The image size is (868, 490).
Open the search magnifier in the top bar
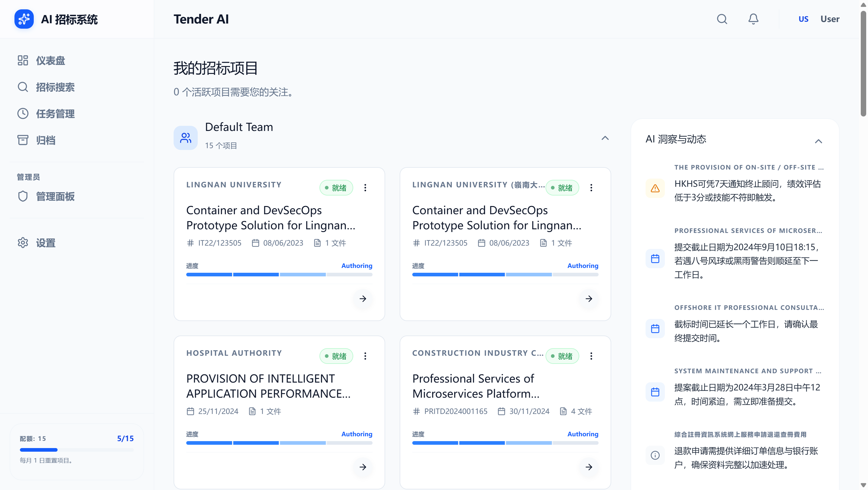pyautogui.click(x=722, y=19)
